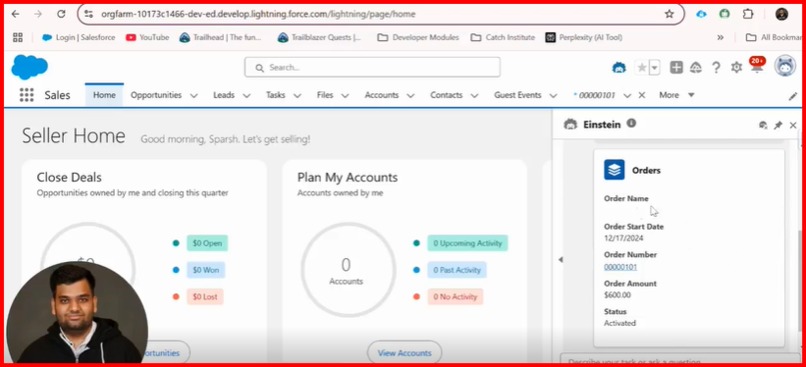The height and width of the screenshot is (367, 806).
Task: Close the Einstein panel
Action: click(793, 125)
